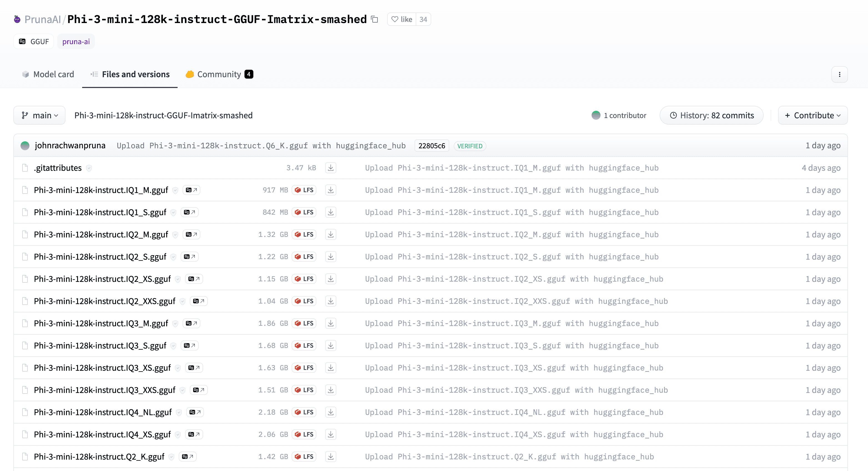Download the IQ1_M.gguf file
Screen dimensions: 868x471
[x=330, y=190]
